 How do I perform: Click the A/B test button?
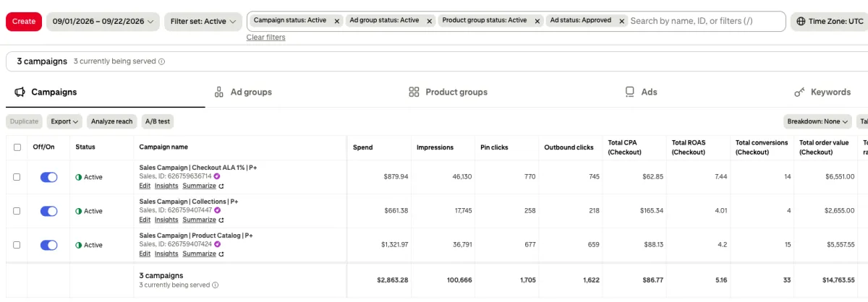158,121
